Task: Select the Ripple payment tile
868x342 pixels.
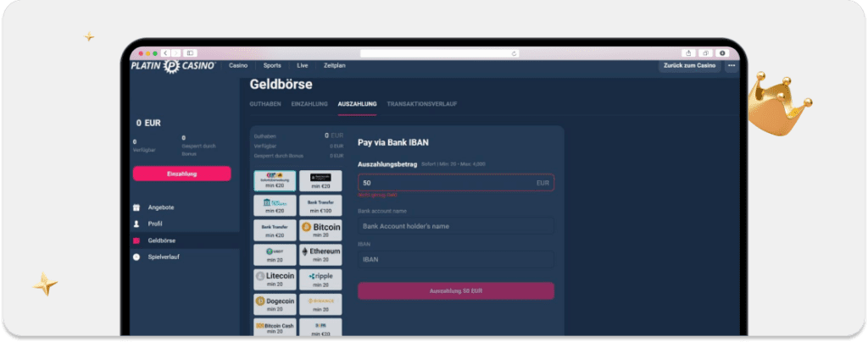Action: click(x=320, y=279)
